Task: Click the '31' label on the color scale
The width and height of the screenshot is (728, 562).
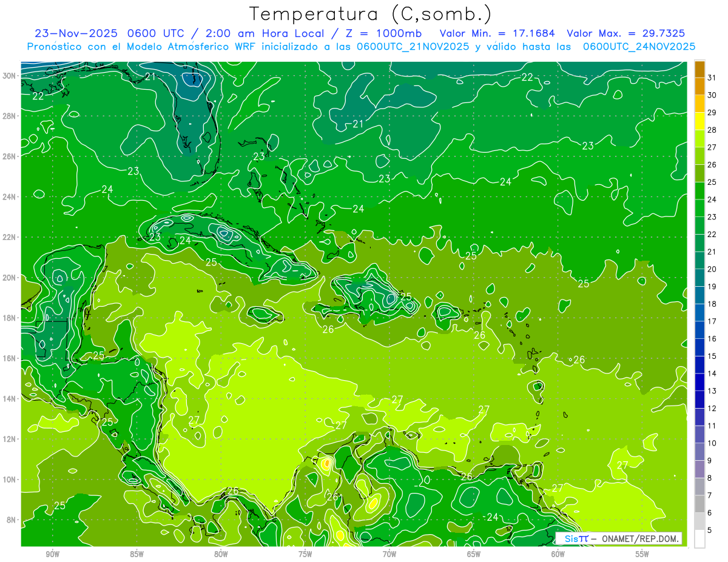Action: (x=712, y=78)
